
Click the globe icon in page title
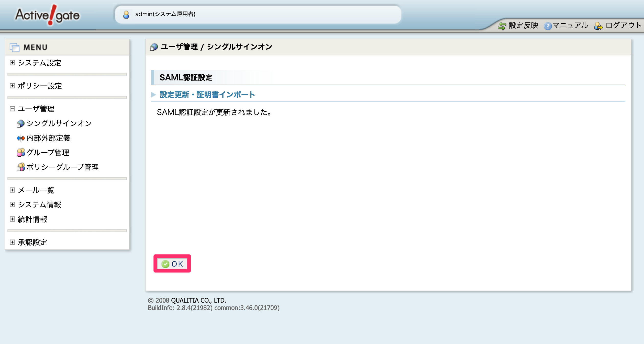[x=154, y=47]
